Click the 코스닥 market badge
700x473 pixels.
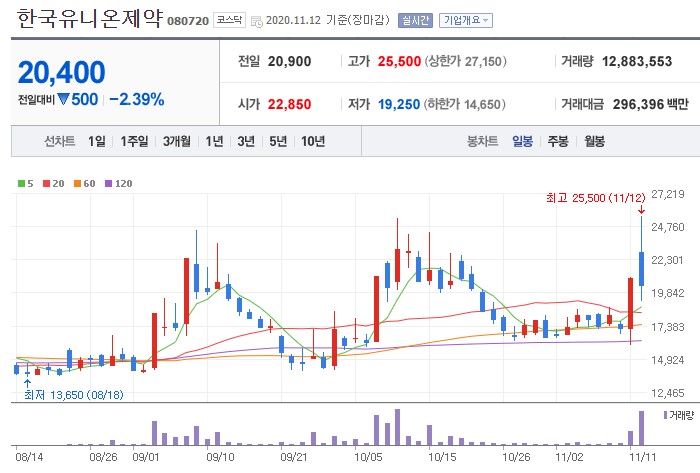(x=229, y=20)
